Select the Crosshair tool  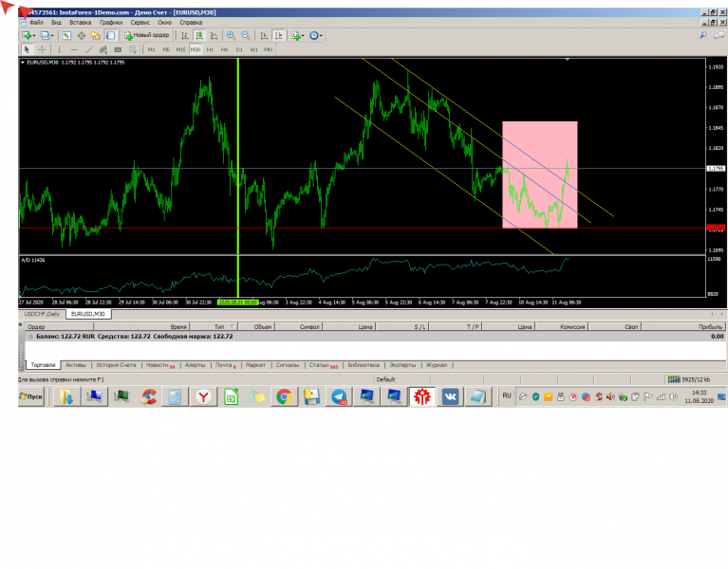[42, 49]
